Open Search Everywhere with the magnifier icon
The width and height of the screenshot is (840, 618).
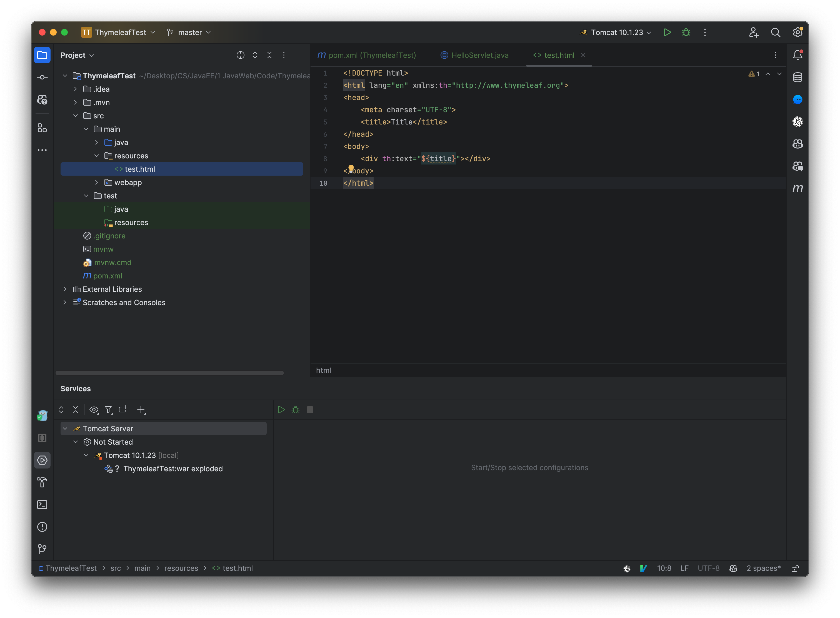(776, 33)
